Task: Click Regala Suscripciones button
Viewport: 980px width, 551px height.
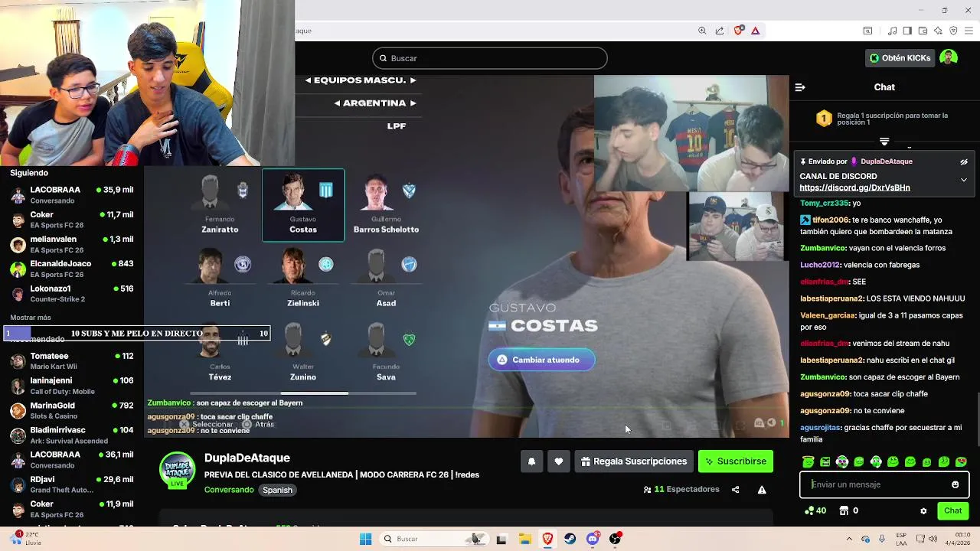Action: (x=633, y=461)
